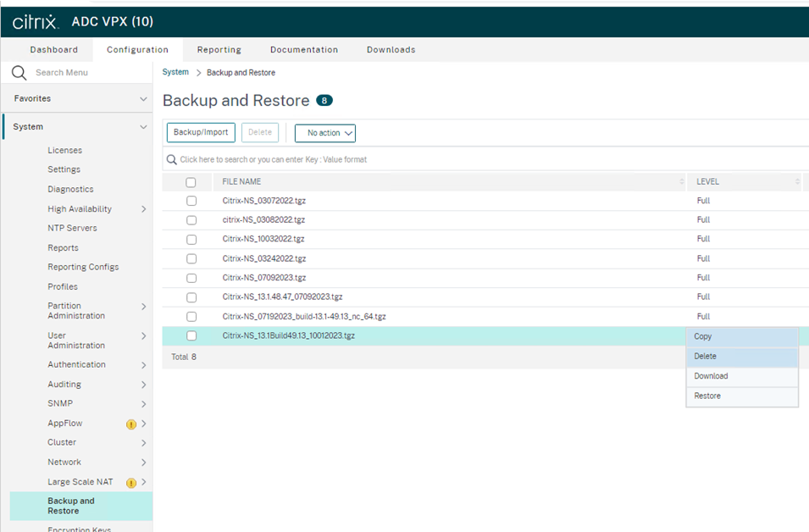Expand User Administration submenu arrow

click(144, 336)
